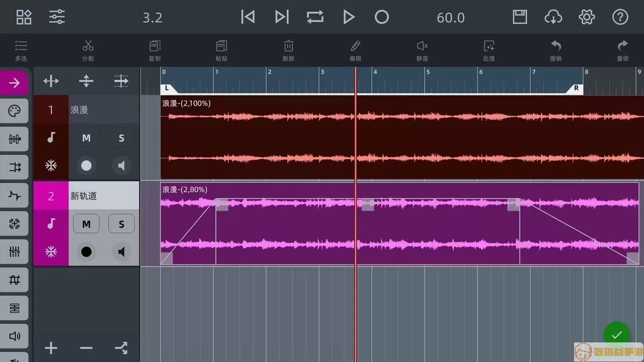Solo track 2 with the S button

[121, 224]
